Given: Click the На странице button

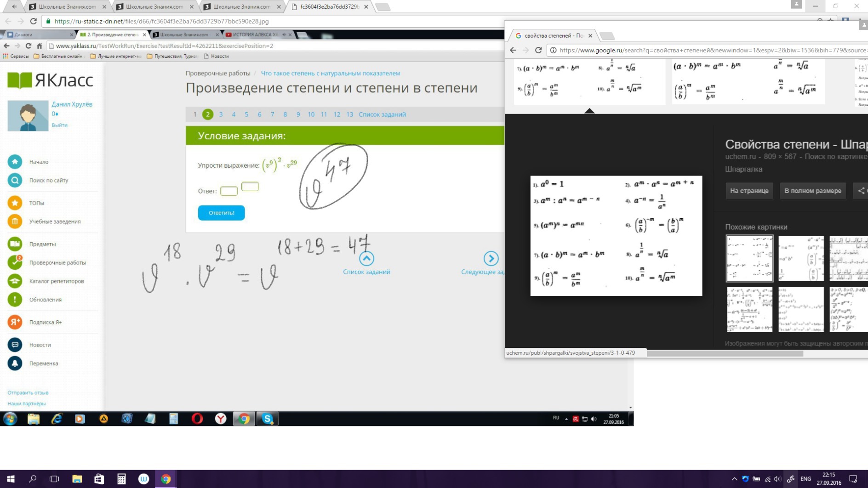Looking at the screenshot, I should point(749,191).
